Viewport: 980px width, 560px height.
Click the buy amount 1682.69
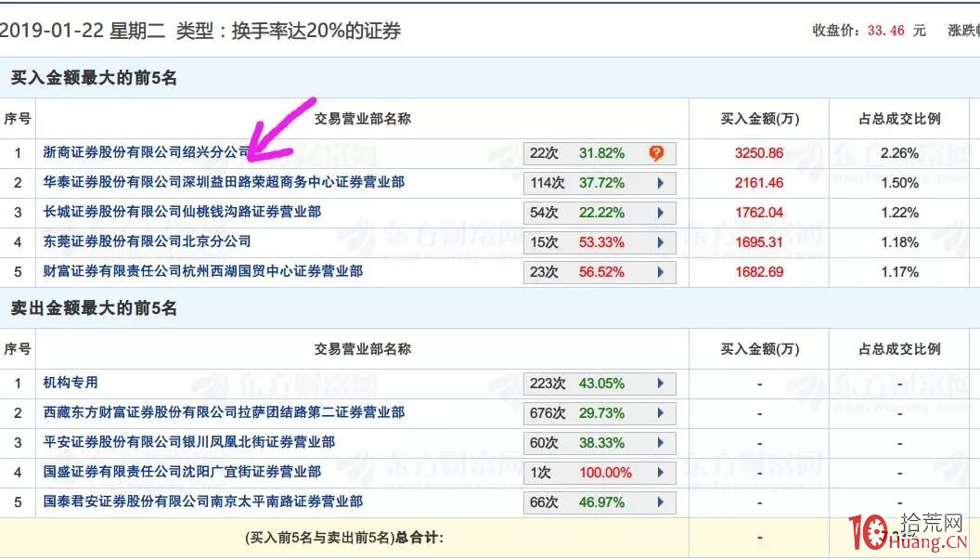tap(759, 272)
